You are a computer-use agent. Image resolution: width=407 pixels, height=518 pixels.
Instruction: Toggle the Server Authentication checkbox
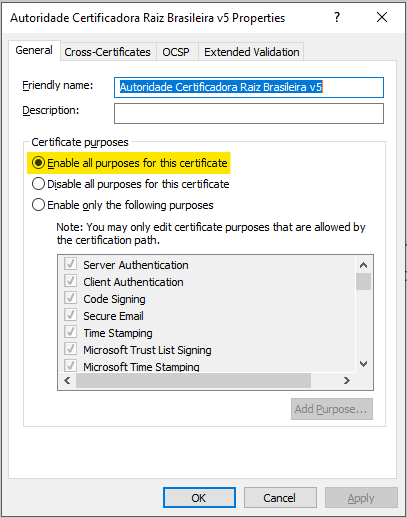point(70,264)
